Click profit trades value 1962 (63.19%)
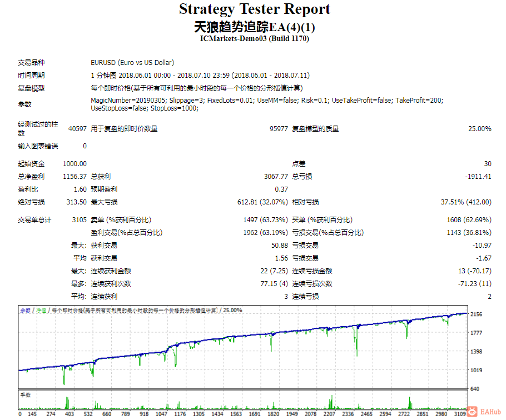 (x=265, y=233)
